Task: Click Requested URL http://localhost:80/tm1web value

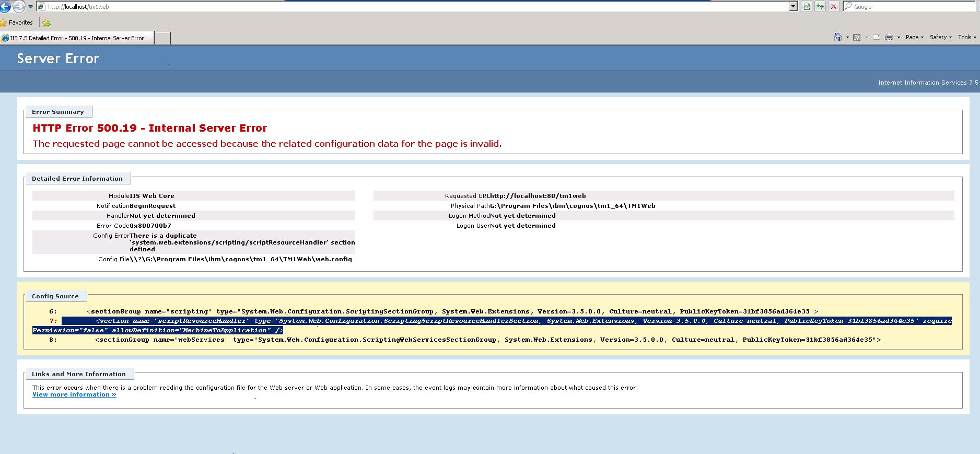Action: [x=538, y=196]
